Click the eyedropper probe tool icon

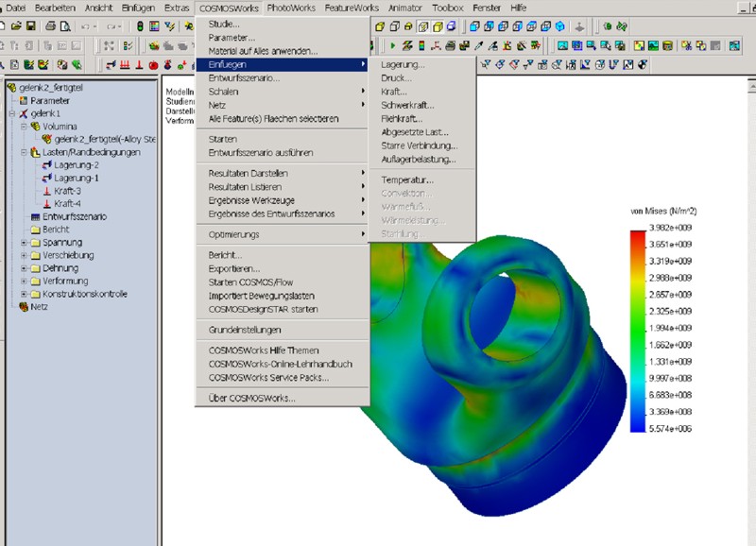point(478,45)
